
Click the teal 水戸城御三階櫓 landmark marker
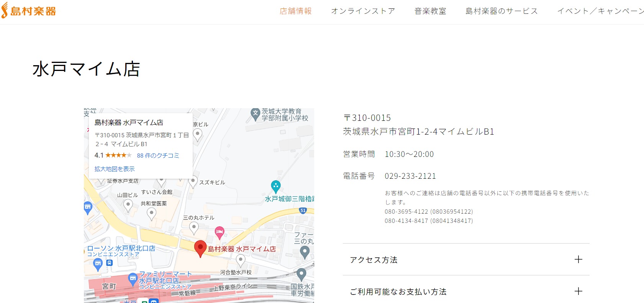(276, 187)
